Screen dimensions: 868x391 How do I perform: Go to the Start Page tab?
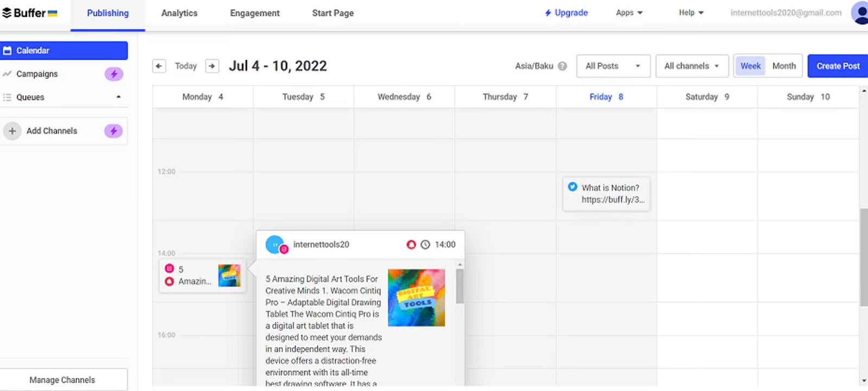coord(333,13)
